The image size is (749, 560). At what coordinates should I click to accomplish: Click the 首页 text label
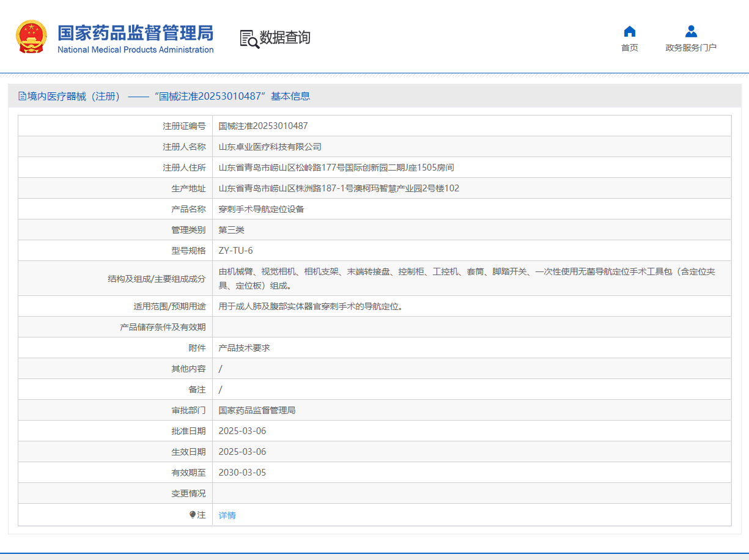629,48
